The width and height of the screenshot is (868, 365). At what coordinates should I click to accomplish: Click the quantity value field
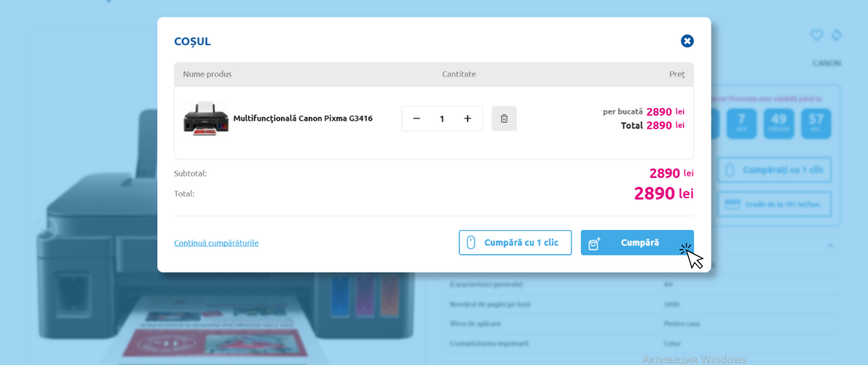[x=442, y=119]
